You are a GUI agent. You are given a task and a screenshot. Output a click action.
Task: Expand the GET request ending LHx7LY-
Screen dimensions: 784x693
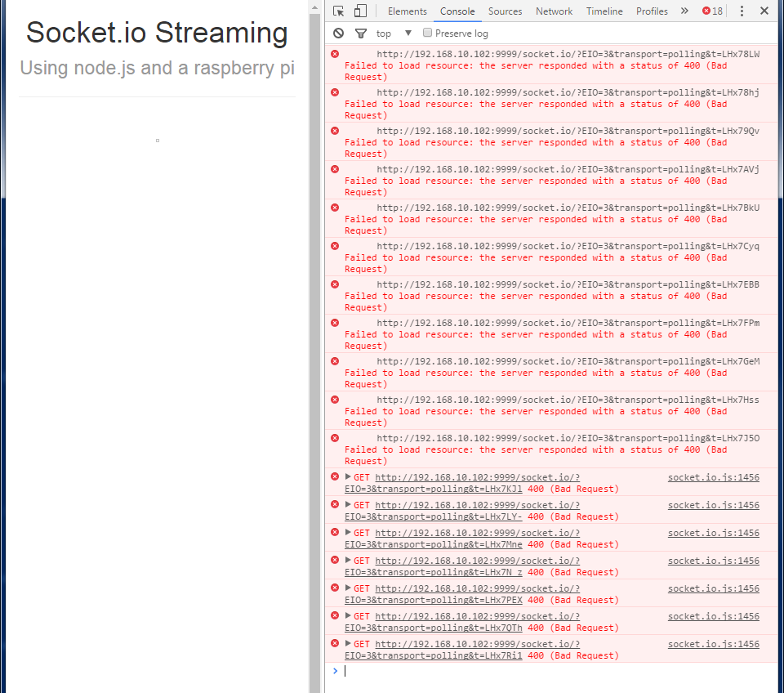[348, 505]
